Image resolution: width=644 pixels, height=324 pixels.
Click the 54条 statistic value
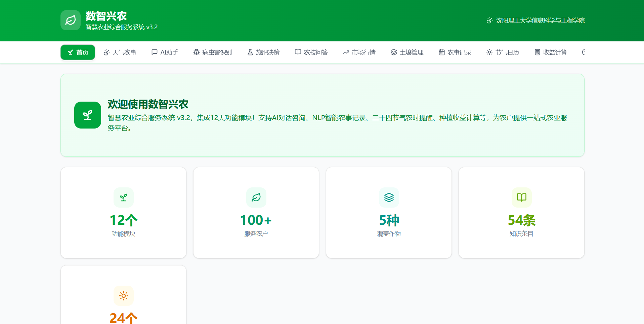pyautogui.click(x=522, y=220)
